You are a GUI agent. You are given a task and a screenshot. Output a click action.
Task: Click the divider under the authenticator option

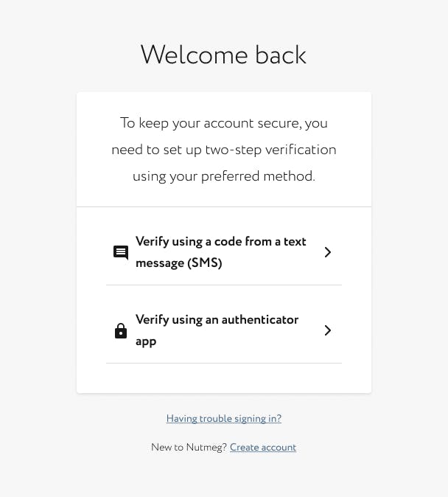pos(224,364)
